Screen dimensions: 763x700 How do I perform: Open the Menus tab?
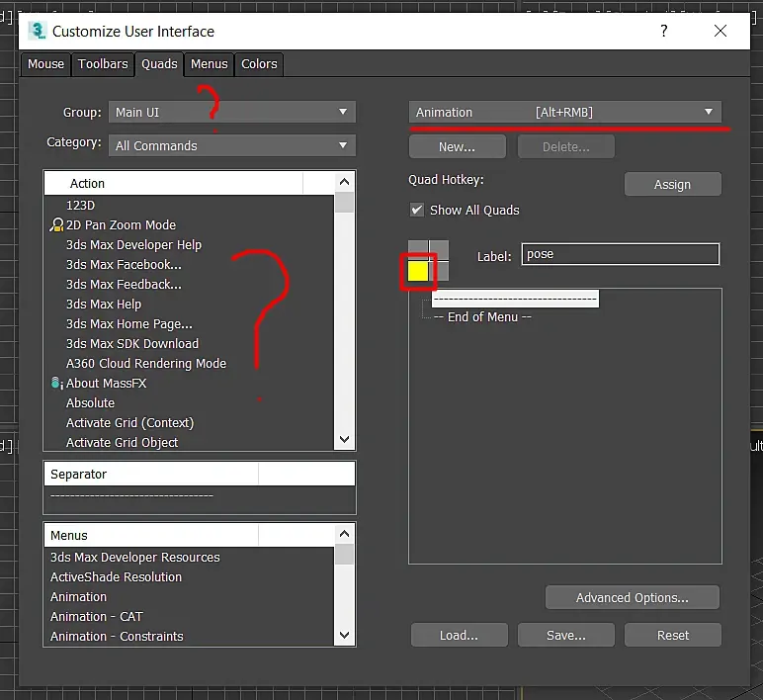point(209,64)
